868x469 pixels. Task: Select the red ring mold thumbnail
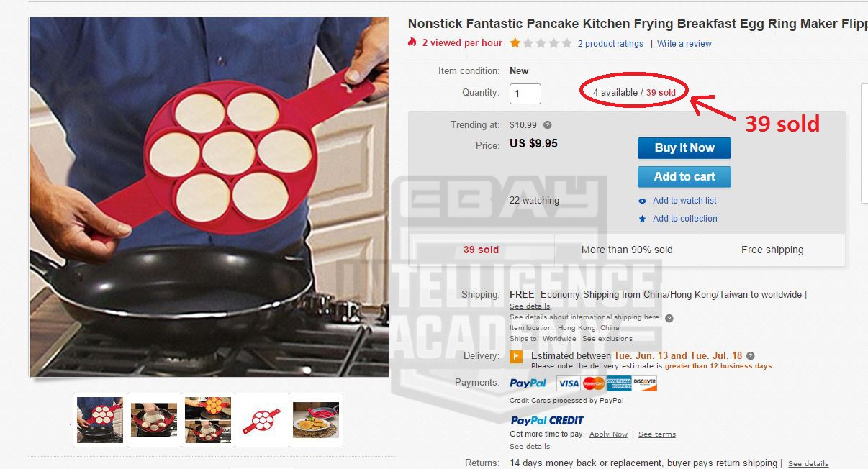pos(262,420)
